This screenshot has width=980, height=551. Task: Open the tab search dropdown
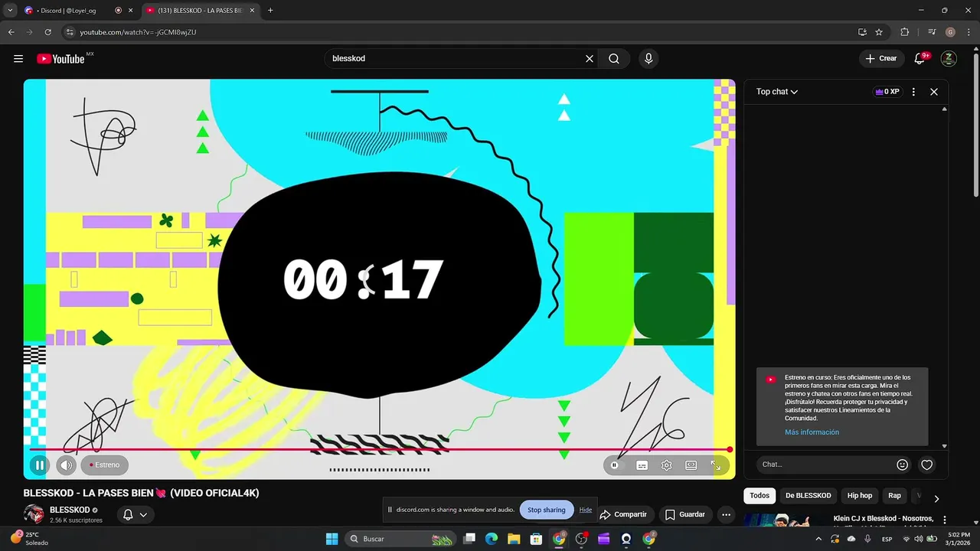point(10,11)
